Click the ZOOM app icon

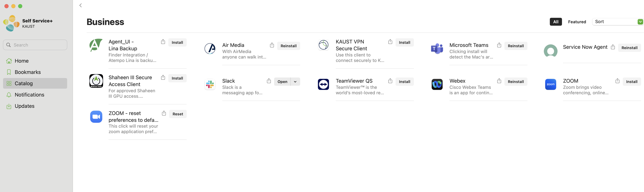tap(551, 84)
